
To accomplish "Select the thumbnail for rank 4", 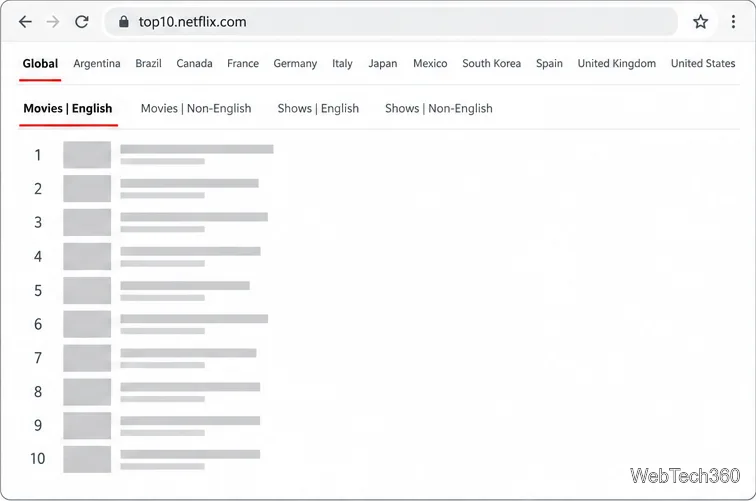I will [x=87, y=257].
